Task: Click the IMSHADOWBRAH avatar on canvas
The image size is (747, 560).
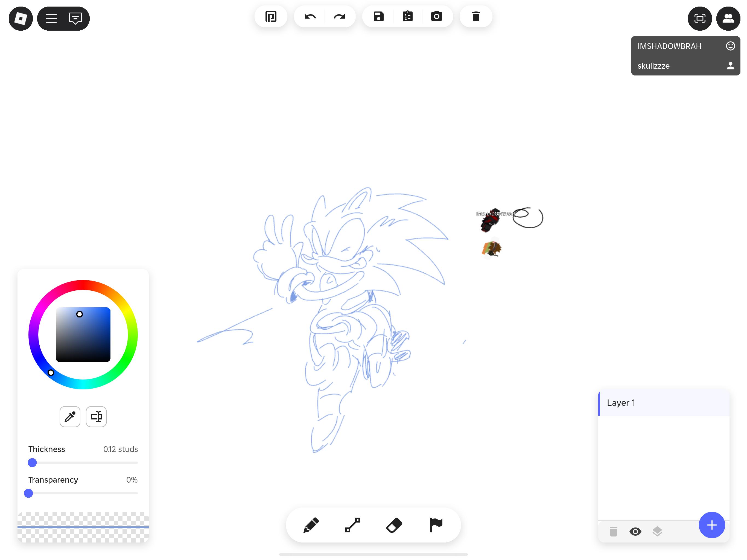Action: coord(490,221)
